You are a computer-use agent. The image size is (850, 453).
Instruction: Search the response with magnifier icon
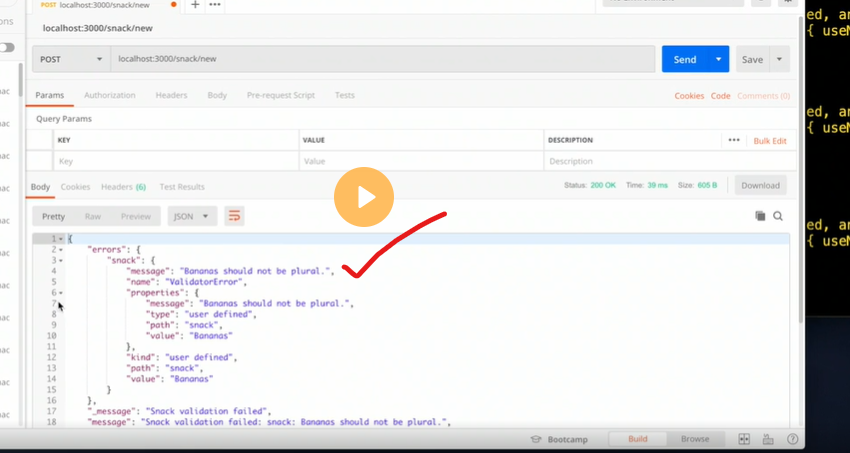pos(778,216)
